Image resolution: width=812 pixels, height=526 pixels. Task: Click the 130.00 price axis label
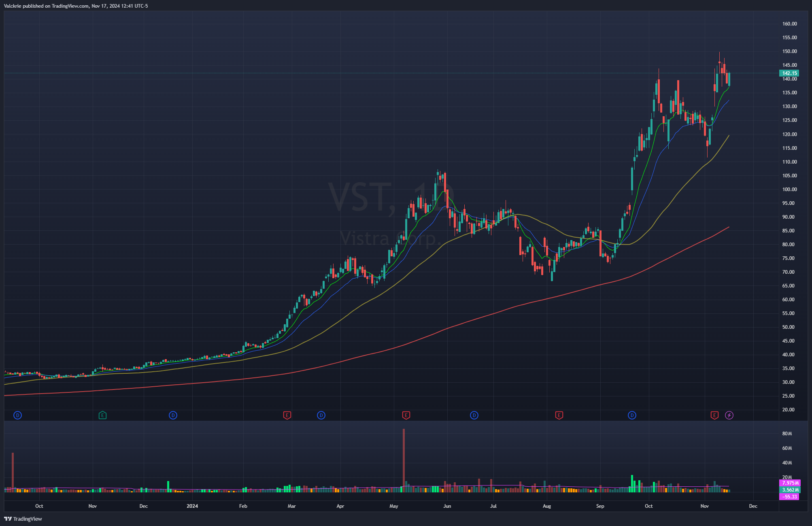[789, 106]
